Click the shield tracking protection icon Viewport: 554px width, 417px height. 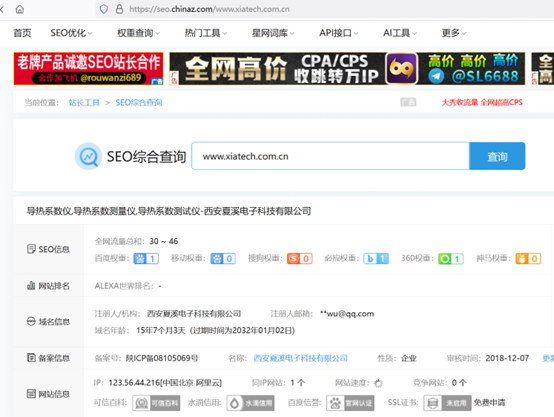(104, 9)
